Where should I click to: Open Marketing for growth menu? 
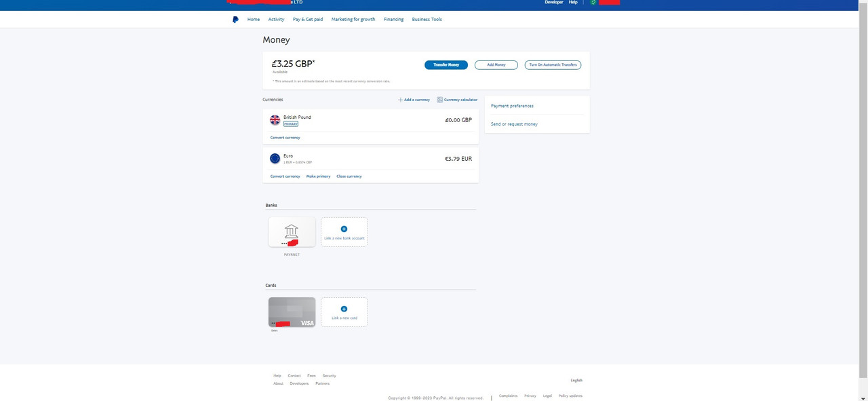(x=353, y=20)
